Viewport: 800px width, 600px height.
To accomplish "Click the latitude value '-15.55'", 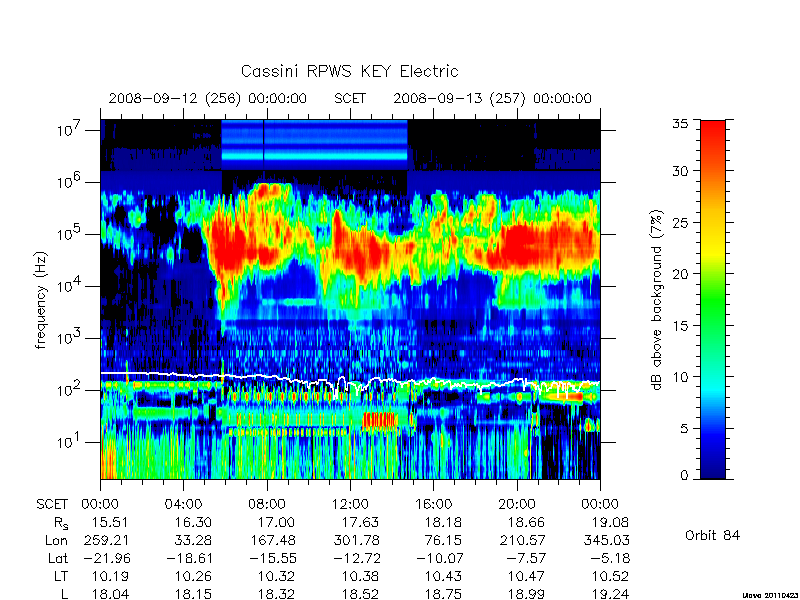I will pos(272,558).
